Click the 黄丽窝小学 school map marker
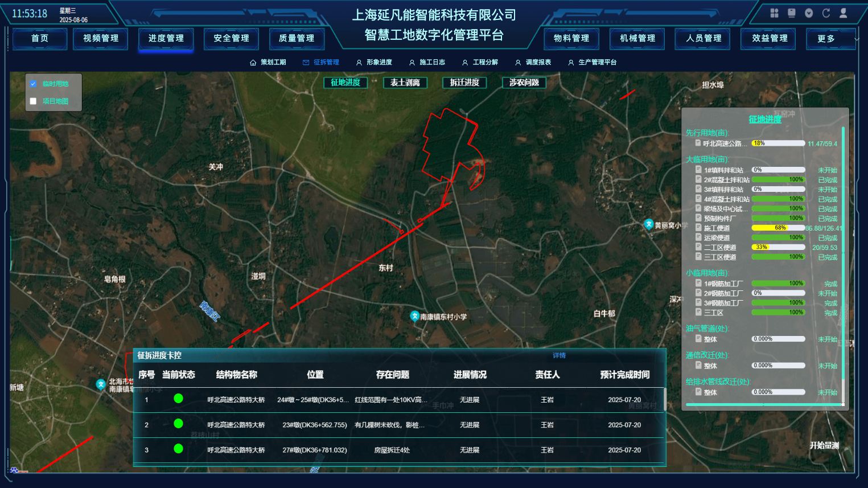This screenshot has height=488, width=868. (x=648, y=224)
